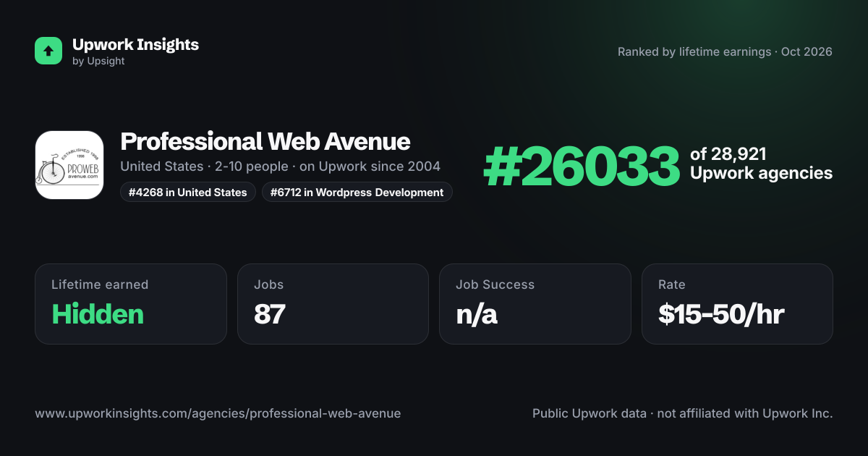868x456 pixels.
Task: Click "Ranked by lifetime earnings · Oct 2026"
Action: 725,51
